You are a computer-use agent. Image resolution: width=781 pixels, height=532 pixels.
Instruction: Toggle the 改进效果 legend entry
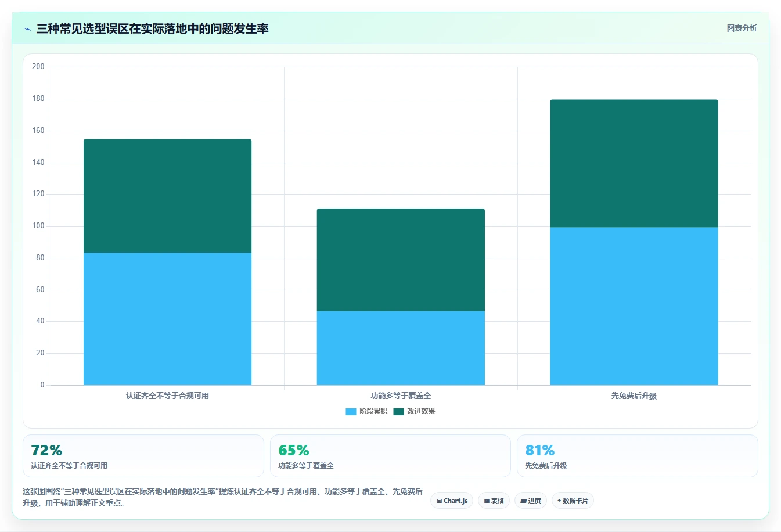(x=414, y=411)
